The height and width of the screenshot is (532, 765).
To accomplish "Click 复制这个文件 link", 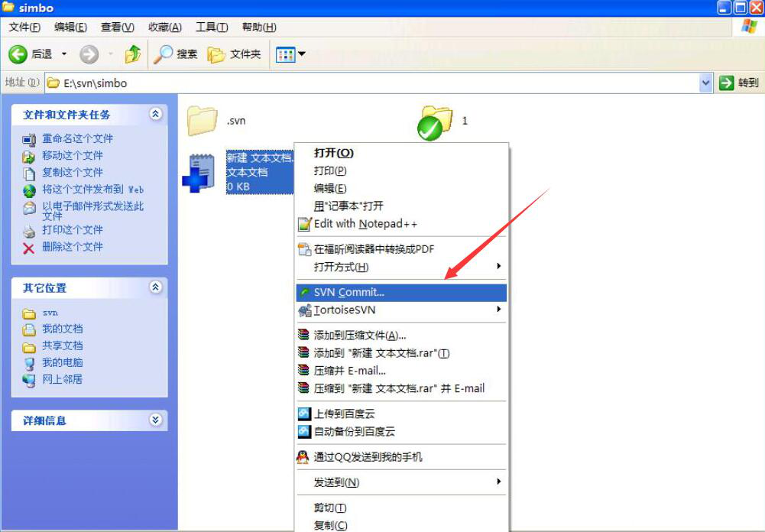I will click(x=72, y=172).
